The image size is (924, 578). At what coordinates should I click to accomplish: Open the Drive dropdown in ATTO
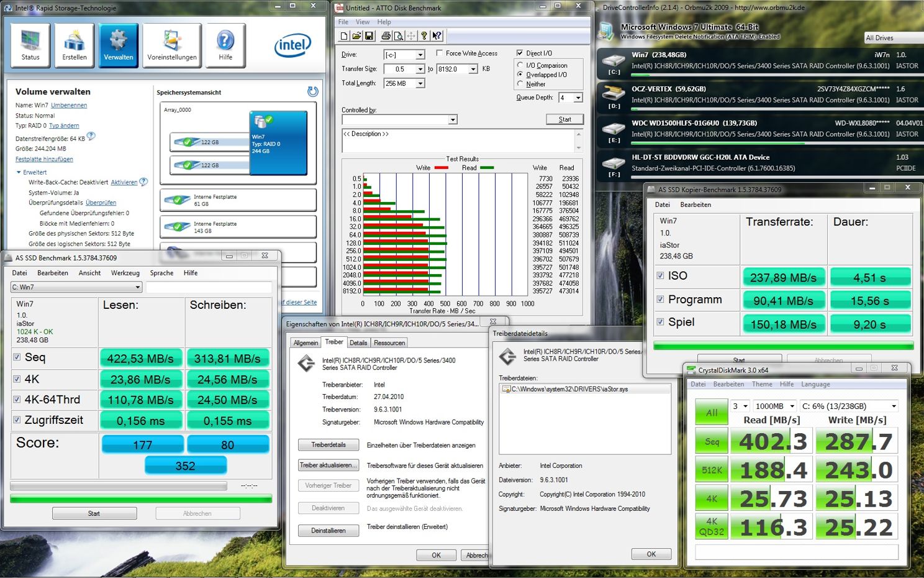pos(420,55)
